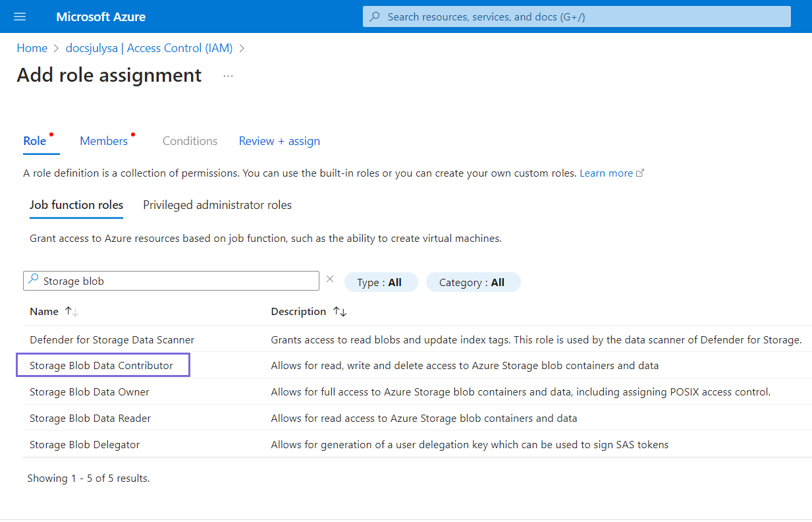Switch to Privileged administrator roles tab
The image size is (812, 522).
click(217, 205)
